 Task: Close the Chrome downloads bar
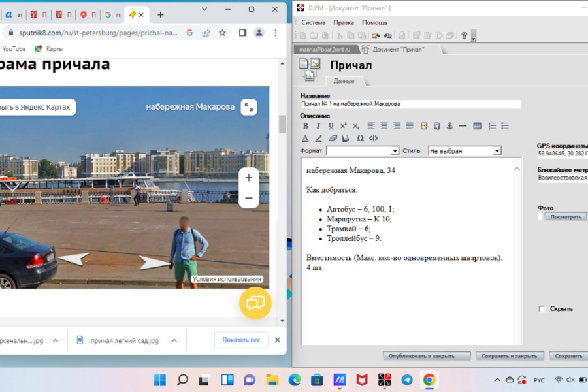(x=278, y=340)
